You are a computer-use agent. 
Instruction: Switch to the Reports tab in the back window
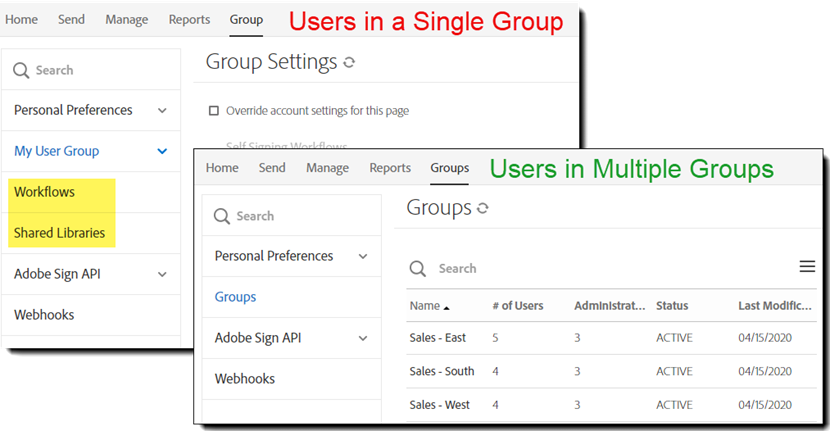tap(189, 19)
